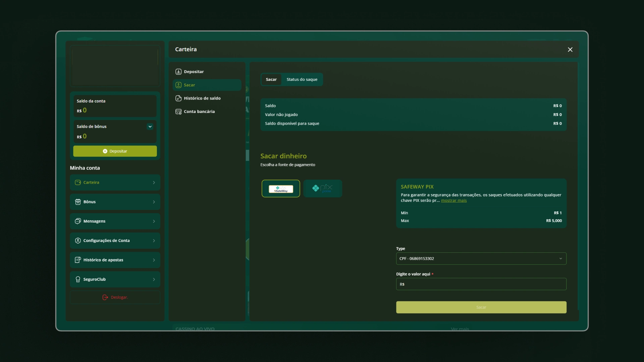
Task: Click the Sacar upload icon in Carteira menu
Action: pyautogui.click(x=178, y=85)
